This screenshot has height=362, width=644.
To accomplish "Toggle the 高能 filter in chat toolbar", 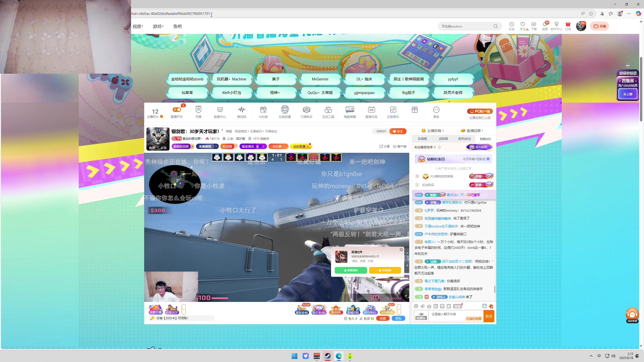I will click(x=457, y=306).
